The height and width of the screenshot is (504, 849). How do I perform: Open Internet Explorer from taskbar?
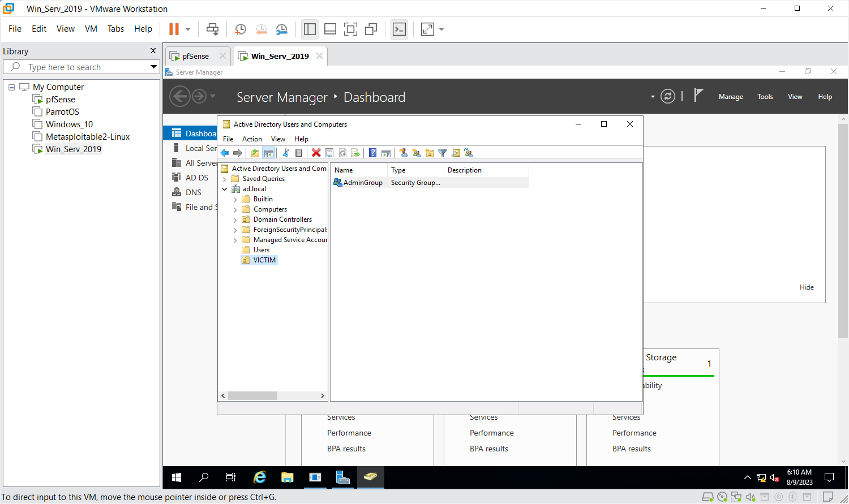click(x=260, y=477)
